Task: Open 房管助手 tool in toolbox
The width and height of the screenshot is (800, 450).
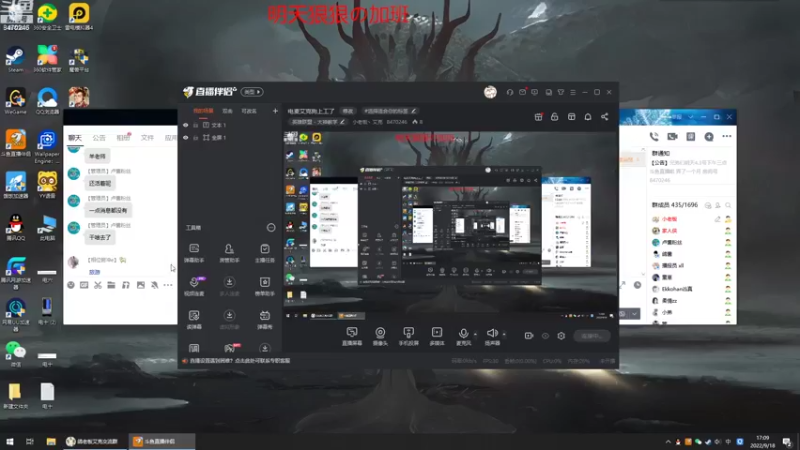Action: (x=229, y=253)
